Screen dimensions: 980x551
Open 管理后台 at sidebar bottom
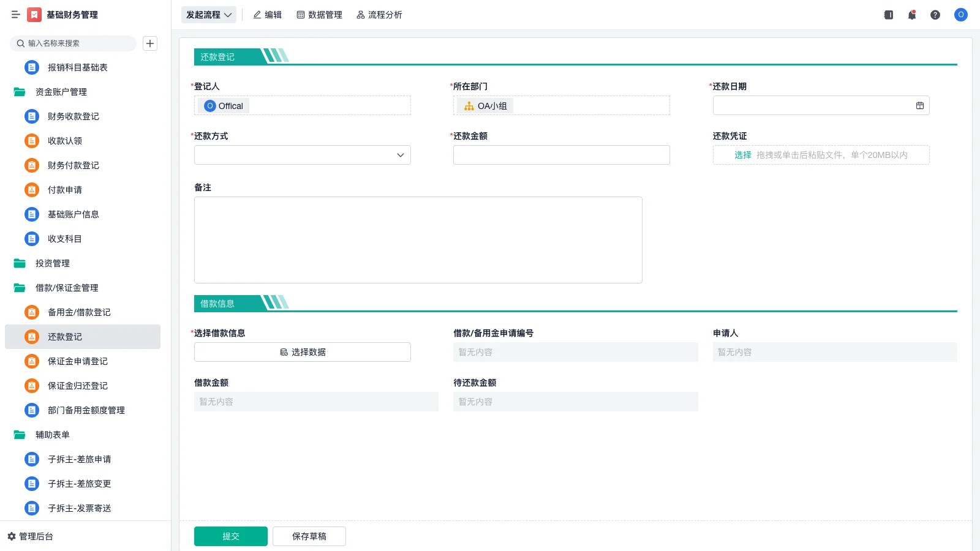(x=30, y=536)
